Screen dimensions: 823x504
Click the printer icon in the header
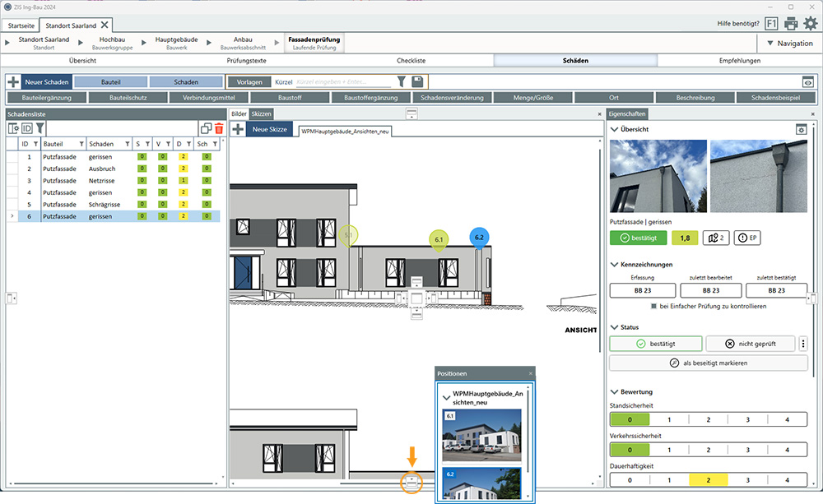(791, 24)
